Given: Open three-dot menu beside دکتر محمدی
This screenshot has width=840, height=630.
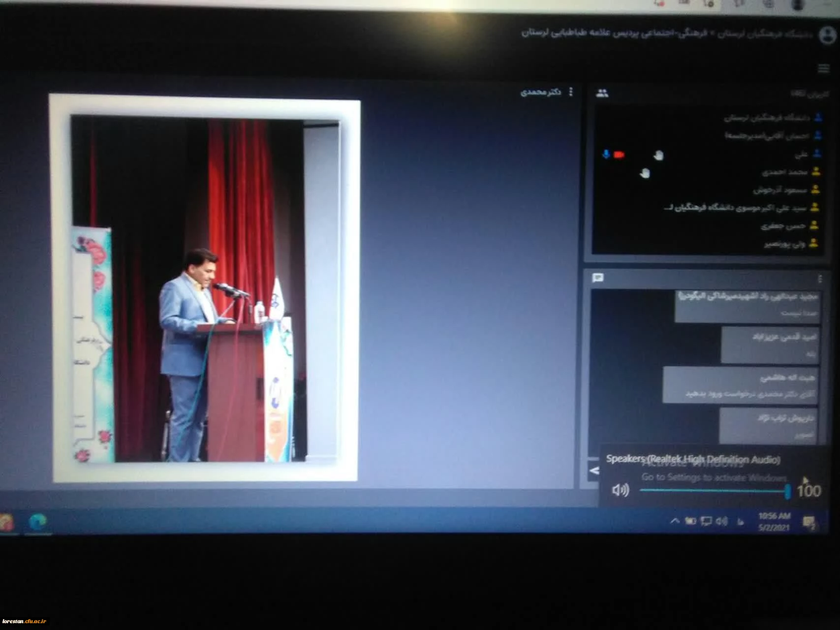Looking at the screenshot, I should tap(571, 92).
